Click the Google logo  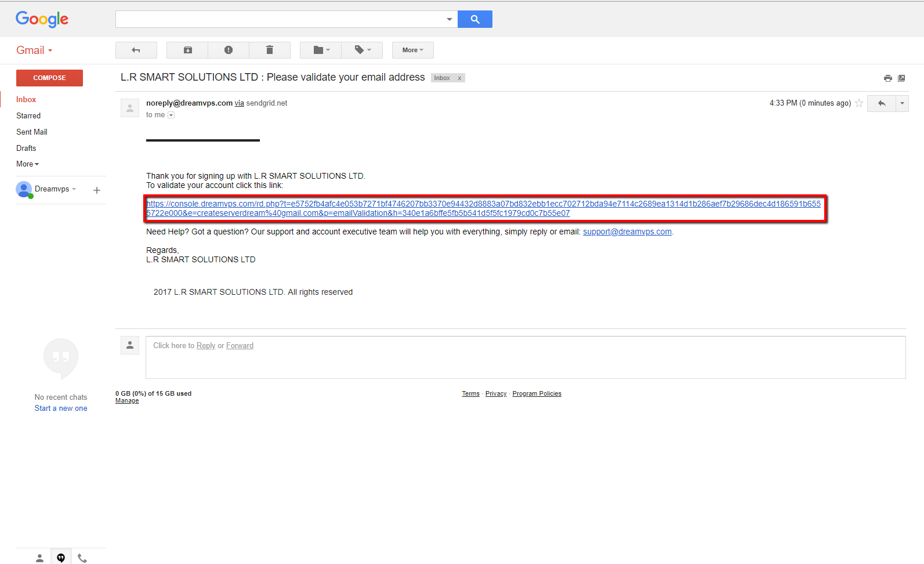click(42, 19)
